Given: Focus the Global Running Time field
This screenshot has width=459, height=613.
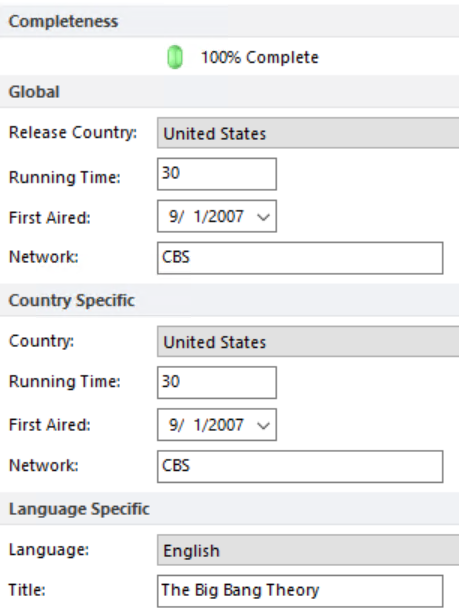Looking at the screenshot, I should [217, 174].
